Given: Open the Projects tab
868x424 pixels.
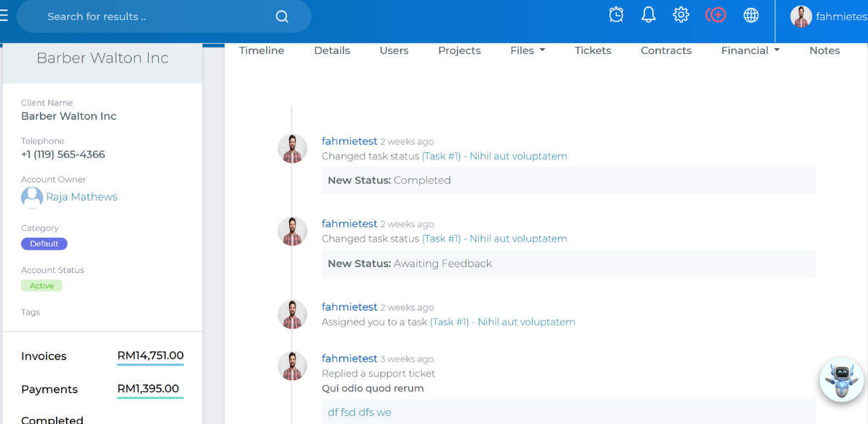Looking at the screenshot, I should coord(460,50).
